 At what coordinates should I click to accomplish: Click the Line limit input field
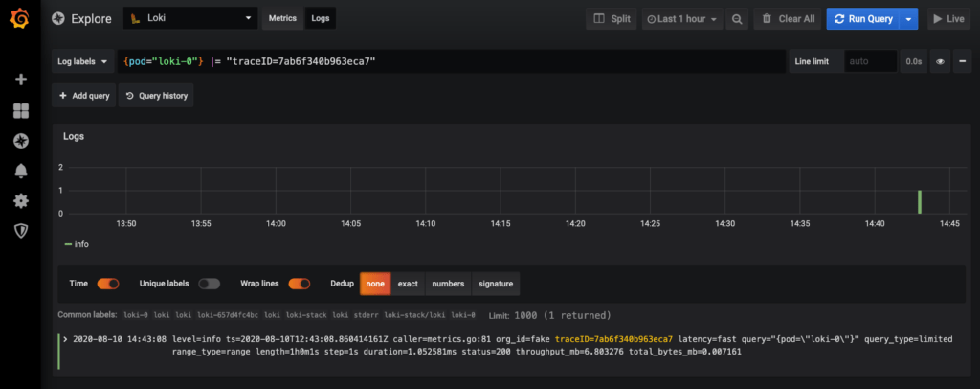pos(869,61)
